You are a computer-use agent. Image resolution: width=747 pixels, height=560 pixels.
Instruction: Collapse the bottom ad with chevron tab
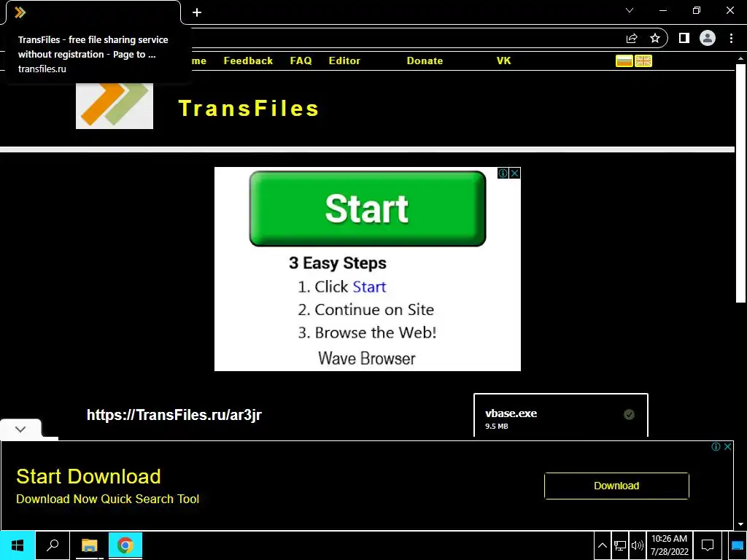[20, 429]
